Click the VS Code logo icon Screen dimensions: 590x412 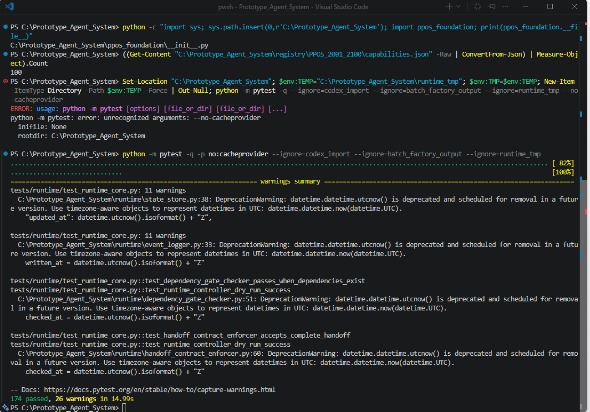pos(9,6)
